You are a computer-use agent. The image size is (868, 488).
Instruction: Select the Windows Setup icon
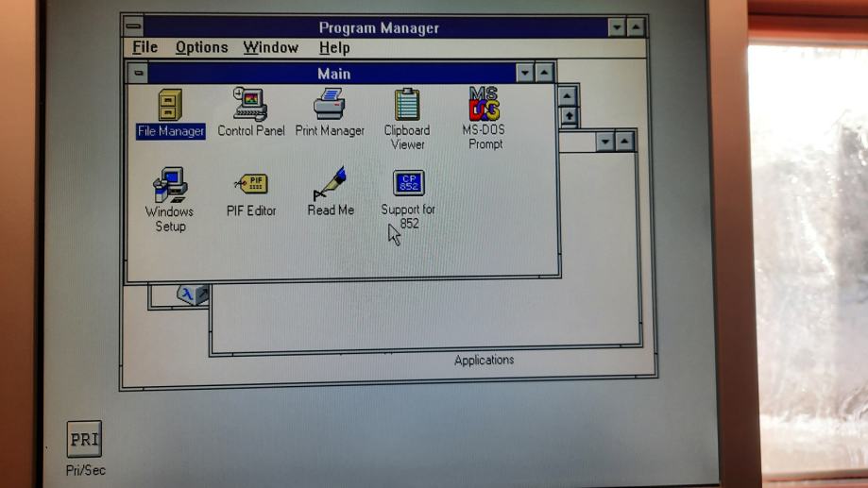point(170,186)
